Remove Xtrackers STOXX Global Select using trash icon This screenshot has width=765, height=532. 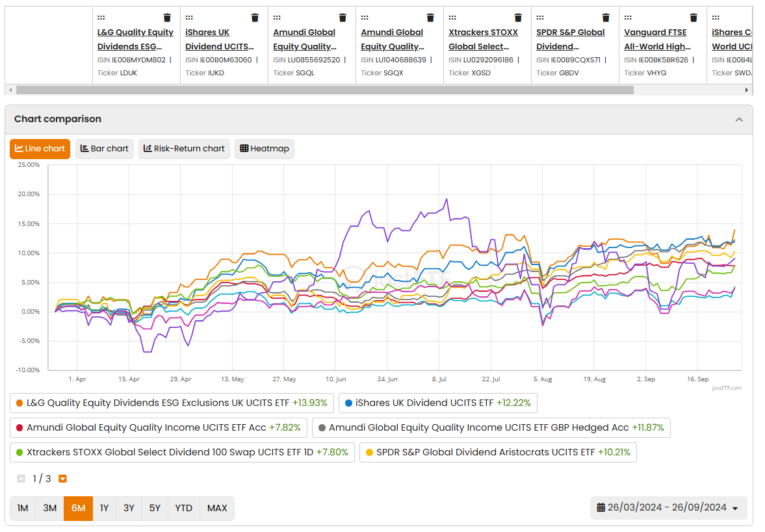[x=518, y=18]
